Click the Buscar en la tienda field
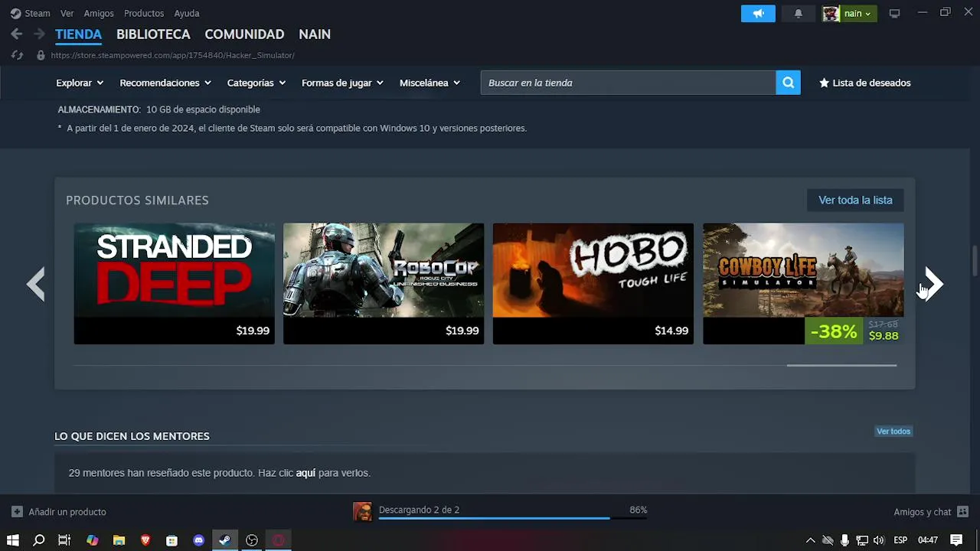Image resolution: width=980 pixels, height=551 pixels. (x=628, y=83)
